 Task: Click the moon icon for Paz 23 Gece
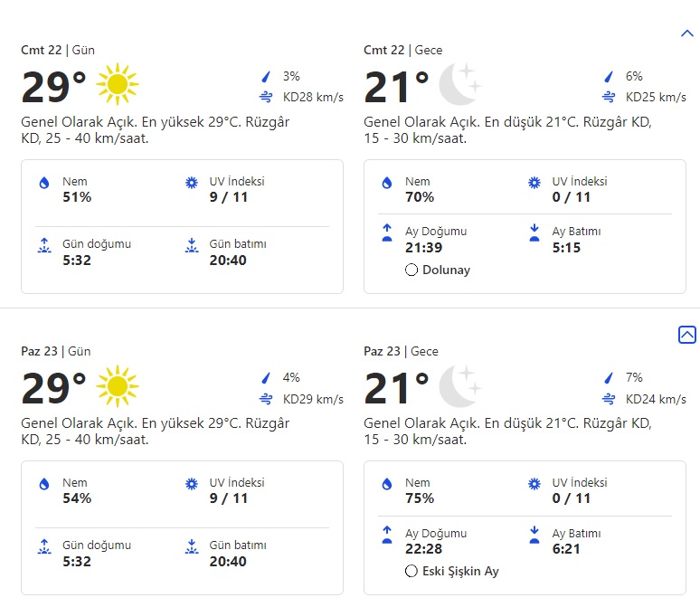click(459, 387)
